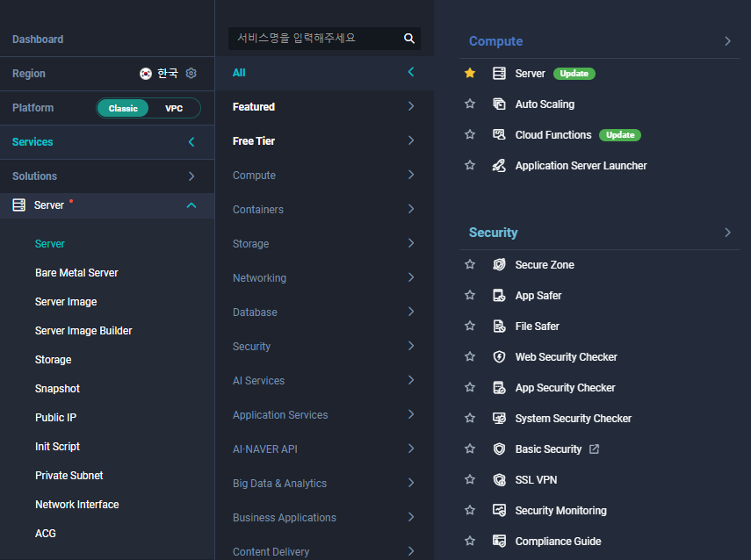Star the Secure Zone service
This screenshot has height=560, width=751.
click(x=470, y=264)
